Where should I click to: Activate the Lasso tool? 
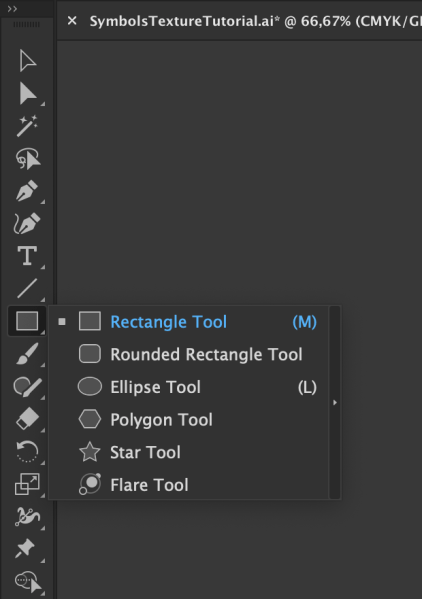click(x=27, y=159)
